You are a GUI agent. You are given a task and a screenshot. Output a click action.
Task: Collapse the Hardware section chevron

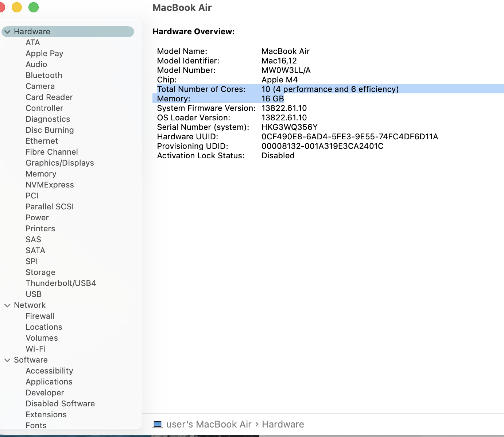tap(7, 32)
